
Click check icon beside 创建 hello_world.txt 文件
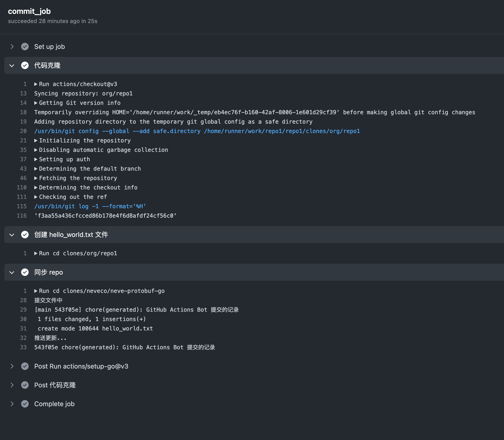25,235
